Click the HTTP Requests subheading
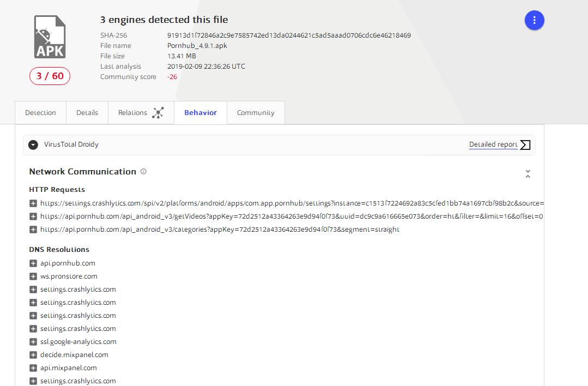 [x=57, y=189]
